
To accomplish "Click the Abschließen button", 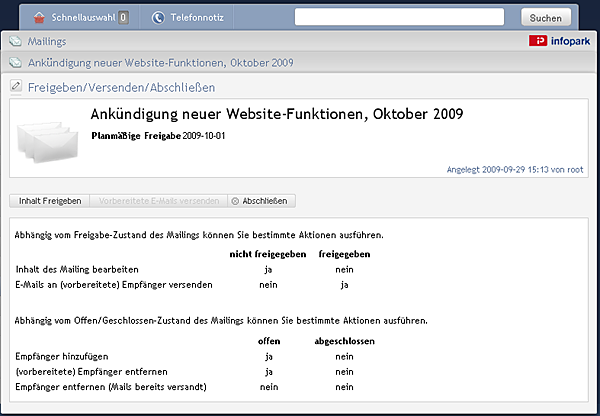I will pos(262,201).
